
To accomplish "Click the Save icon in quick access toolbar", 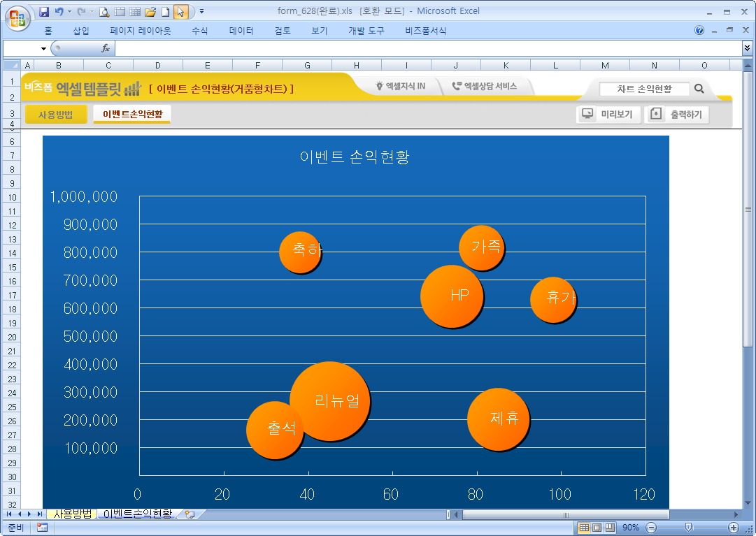I will tap(44, 12).
